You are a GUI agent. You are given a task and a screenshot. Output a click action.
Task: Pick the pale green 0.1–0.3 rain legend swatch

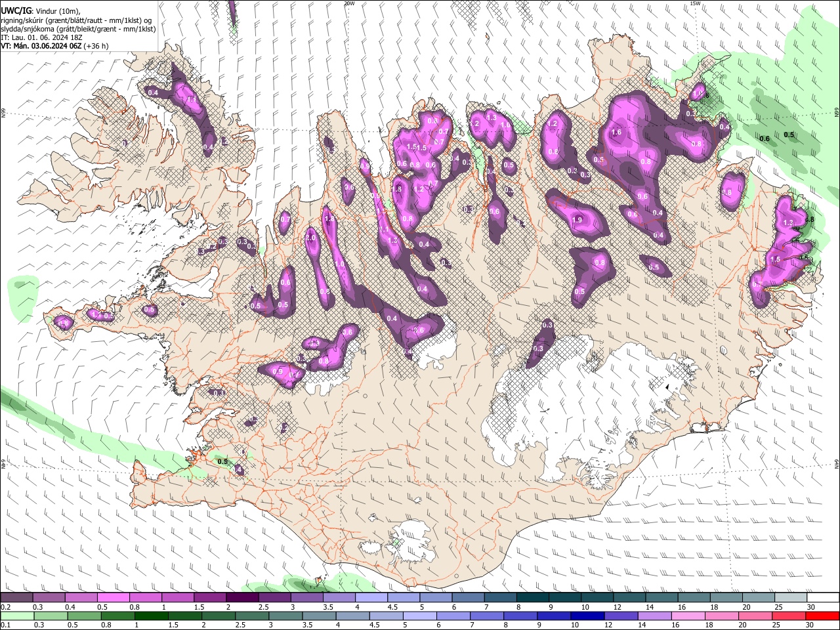16,616
